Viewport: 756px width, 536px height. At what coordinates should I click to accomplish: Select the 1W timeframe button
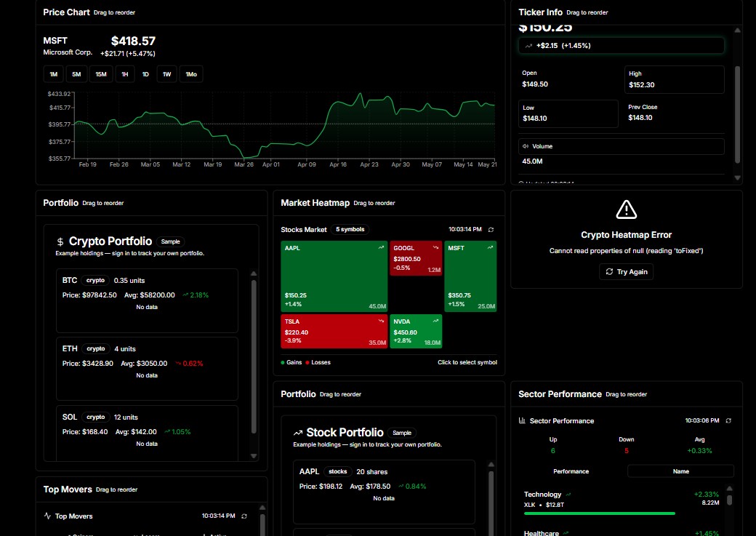(166, 74)
